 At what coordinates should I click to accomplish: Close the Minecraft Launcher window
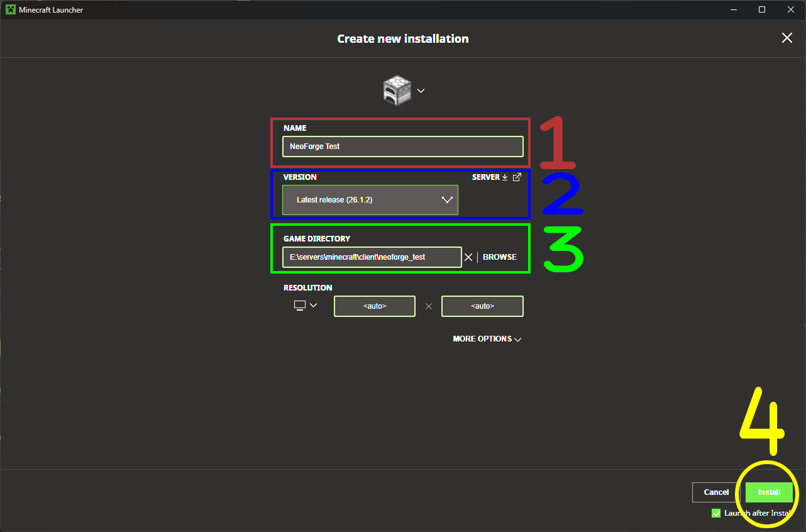coord(791,9)
